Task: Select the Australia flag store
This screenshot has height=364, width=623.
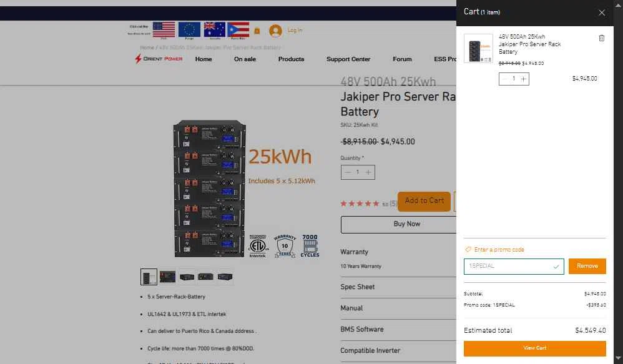Action: point(215,30)
